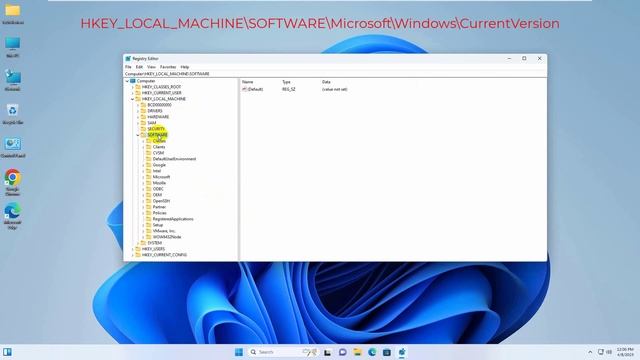Image resolution: width=640 pixels, height=360 pixels.
Task: Launch Google Chrome from the desktop
Action: tap(13, 182)
